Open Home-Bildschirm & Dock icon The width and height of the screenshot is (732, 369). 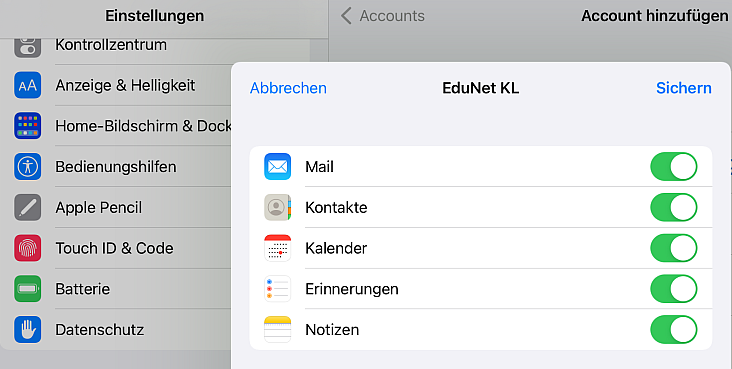28,126
